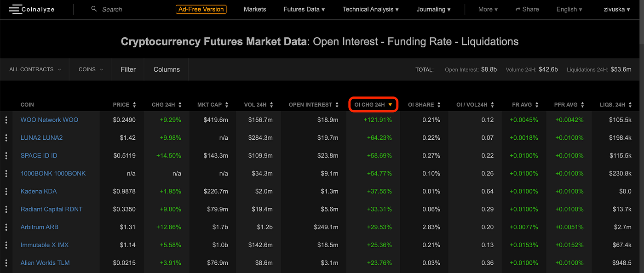Open the SPACE ID ID coin link

click(x=39, y=156)
